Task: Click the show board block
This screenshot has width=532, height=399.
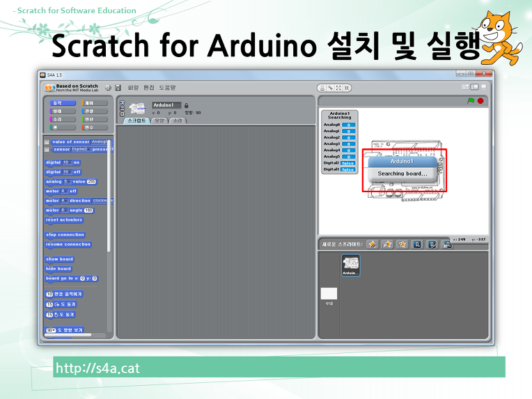Action: point(59,259)
